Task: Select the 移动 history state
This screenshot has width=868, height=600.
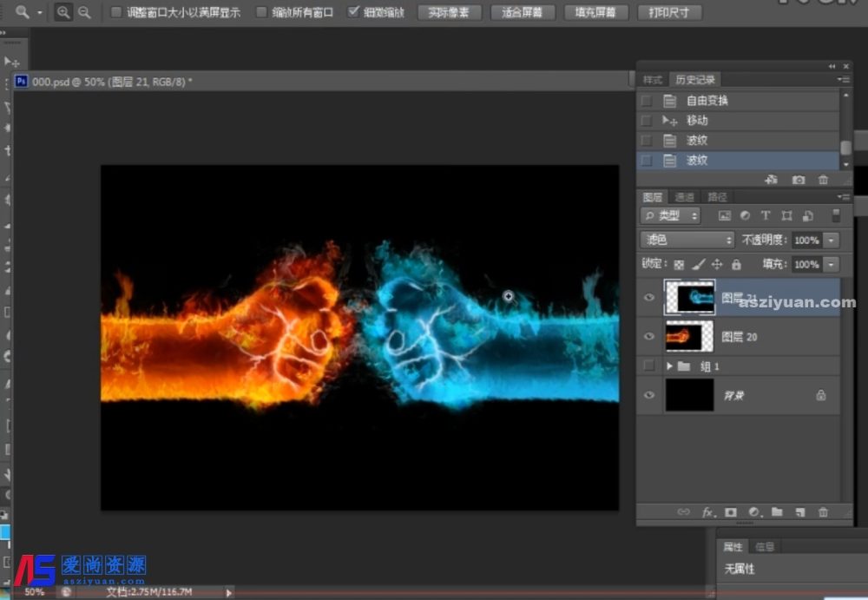Action: click(738, 121)
